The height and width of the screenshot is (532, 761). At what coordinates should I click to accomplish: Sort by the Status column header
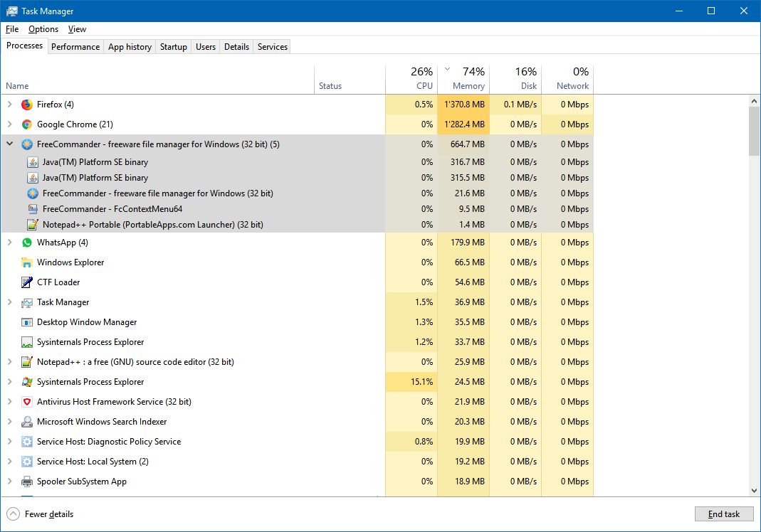(350, 79)
